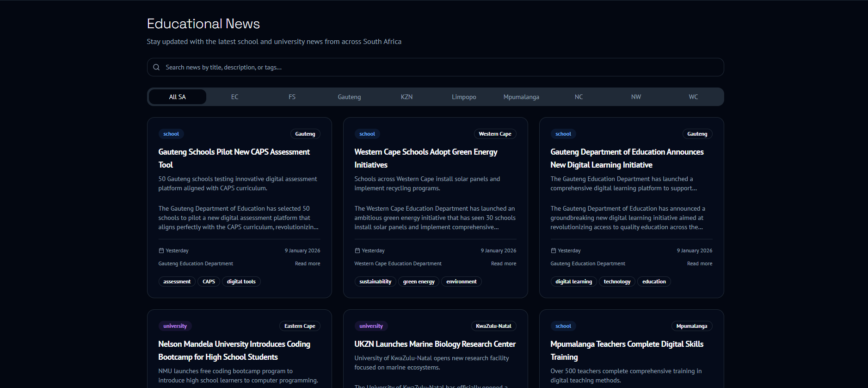Viewport: 868px width, 388px height.
Task: Open the KZN province tab
Action: [406, 97]
